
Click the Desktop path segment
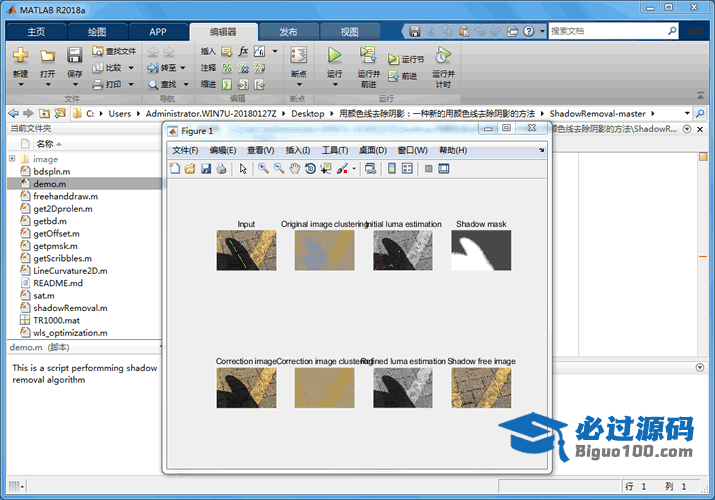[x=308, y=113]
